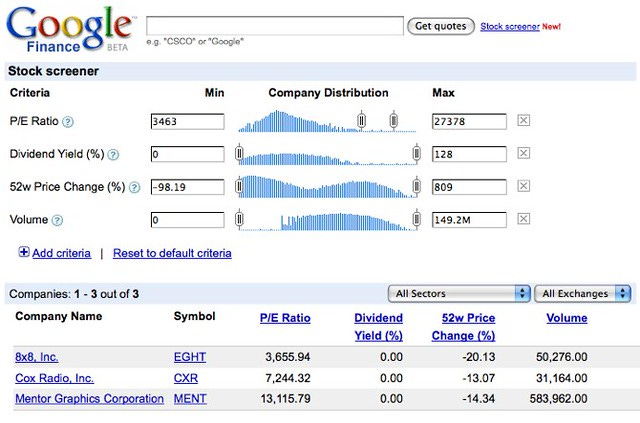Click the plus icon beside Add criteria
Viewport: 640px width, 423px height.
(24, 252)
